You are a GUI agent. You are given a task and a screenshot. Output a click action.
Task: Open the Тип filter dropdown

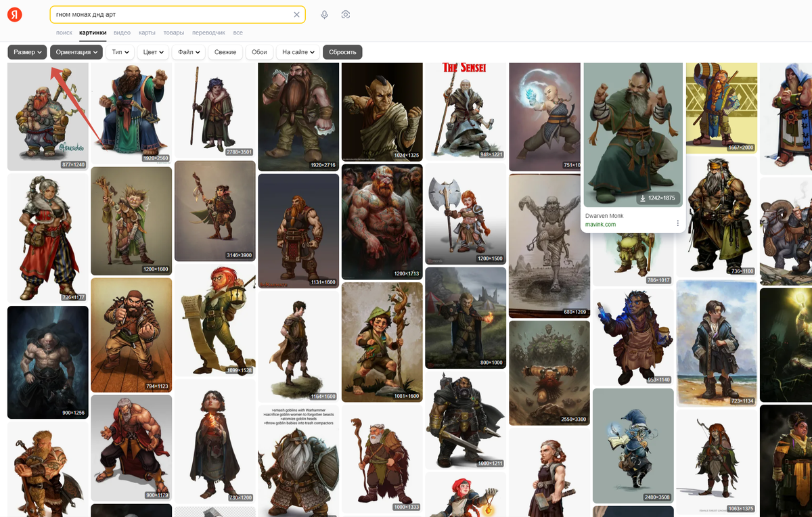(120, 52)
